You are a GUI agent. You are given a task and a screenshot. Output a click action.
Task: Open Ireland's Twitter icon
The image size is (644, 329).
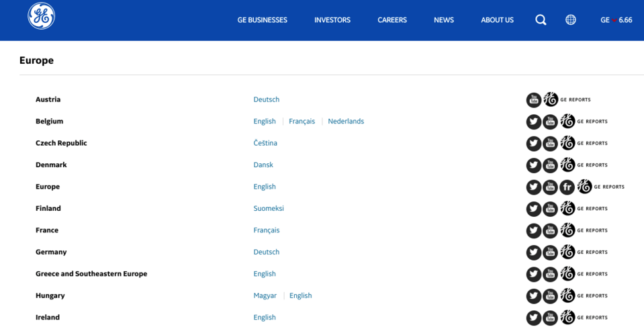click(533, 318)
